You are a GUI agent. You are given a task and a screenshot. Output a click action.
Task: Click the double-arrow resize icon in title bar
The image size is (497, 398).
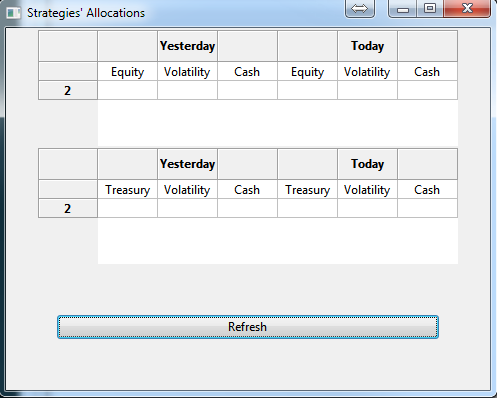tap(360, 8)
